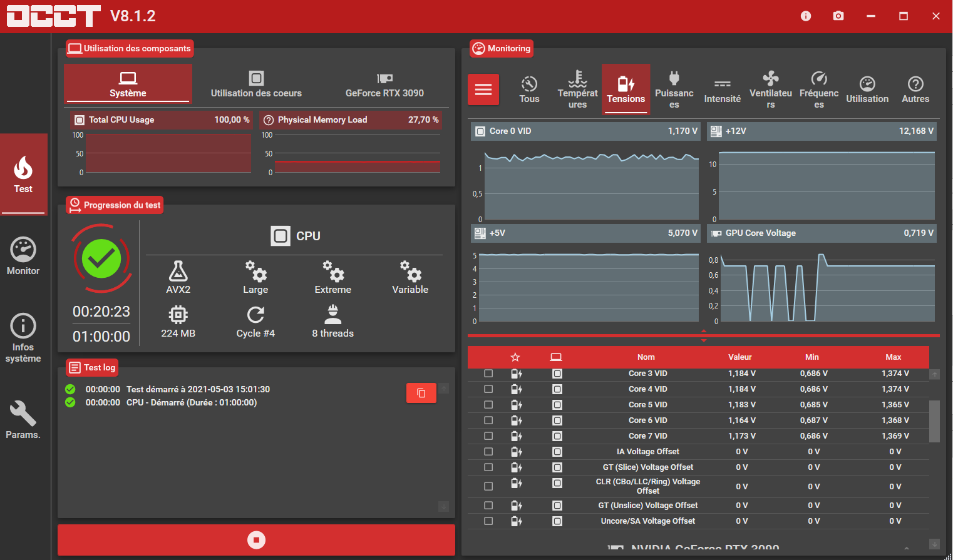The width and height of the screenshot is (953, 560).
Task: Sort the sensor table by Valeur column
Action: pyautogui.click(x=739, y=357)
